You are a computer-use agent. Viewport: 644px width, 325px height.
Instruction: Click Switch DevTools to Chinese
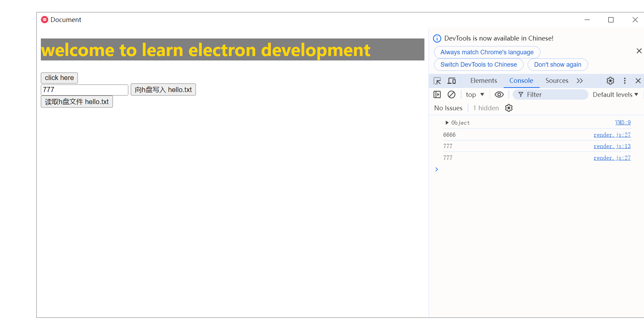[479, 65]
